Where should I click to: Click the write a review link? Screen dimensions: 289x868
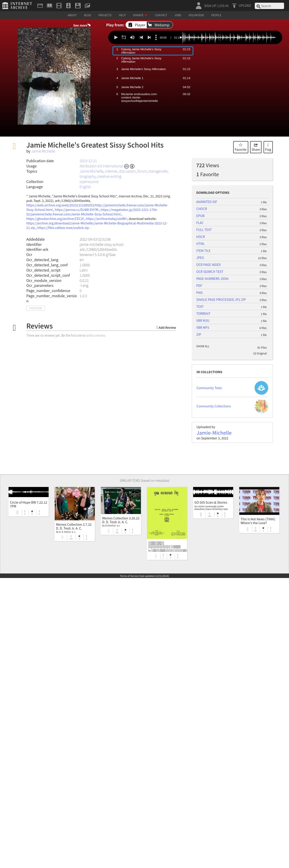(96, 336)
